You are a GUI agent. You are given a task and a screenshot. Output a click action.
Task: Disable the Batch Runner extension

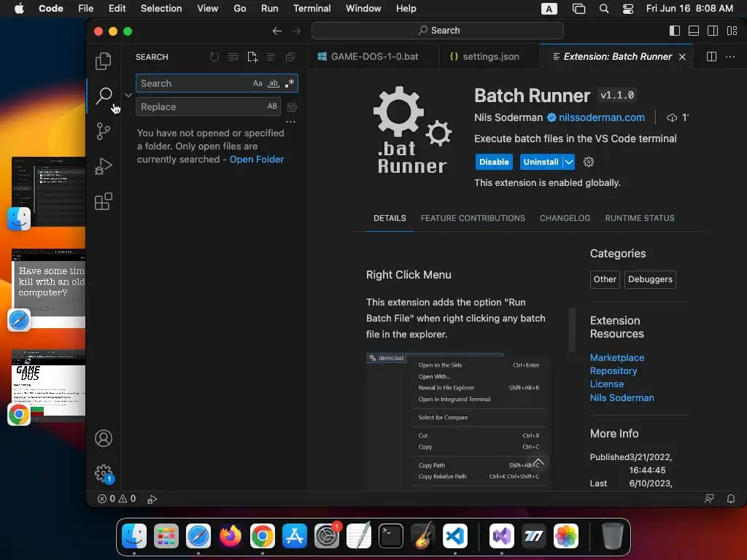click(494, 162)
